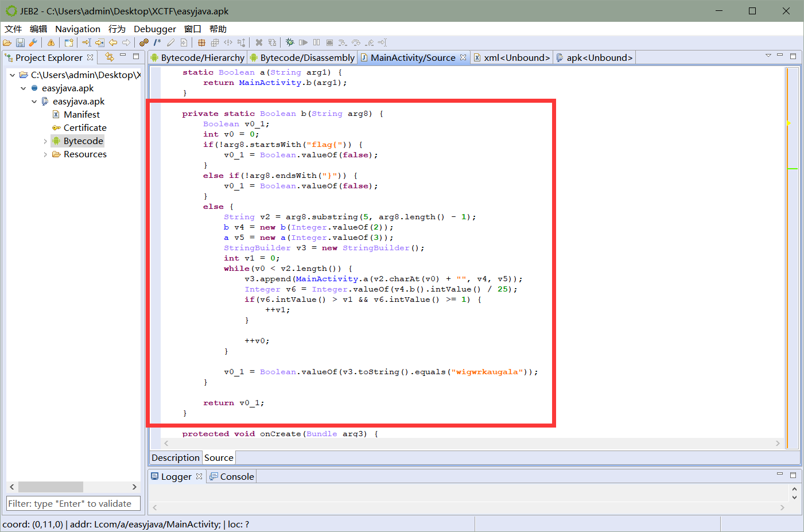Maximize the Project Explorer panel
This screenshot has width=804, height=532.
(136, 56)
